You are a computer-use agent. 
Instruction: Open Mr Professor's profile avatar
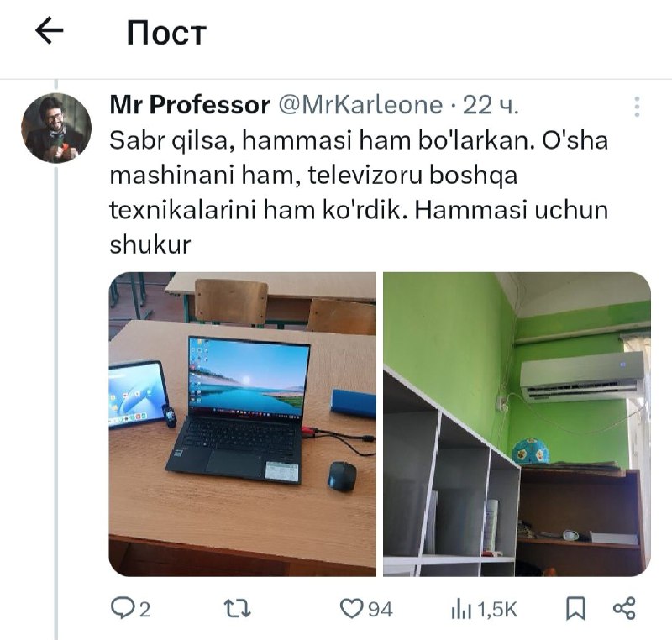[56, 129]
